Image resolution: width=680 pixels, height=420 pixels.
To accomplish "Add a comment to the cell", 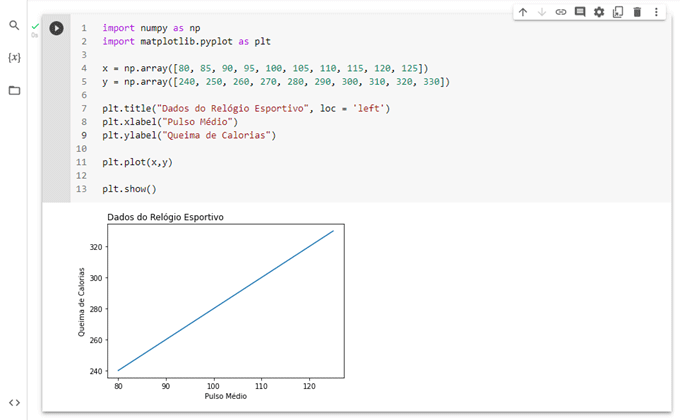I will 580,12.
